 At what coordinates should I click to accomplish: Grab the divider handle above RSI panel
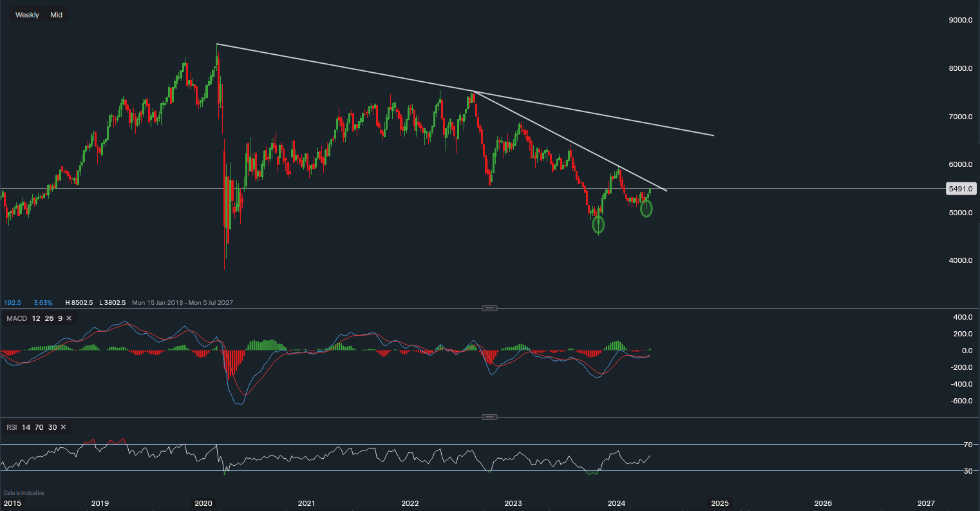coord(489,417)
